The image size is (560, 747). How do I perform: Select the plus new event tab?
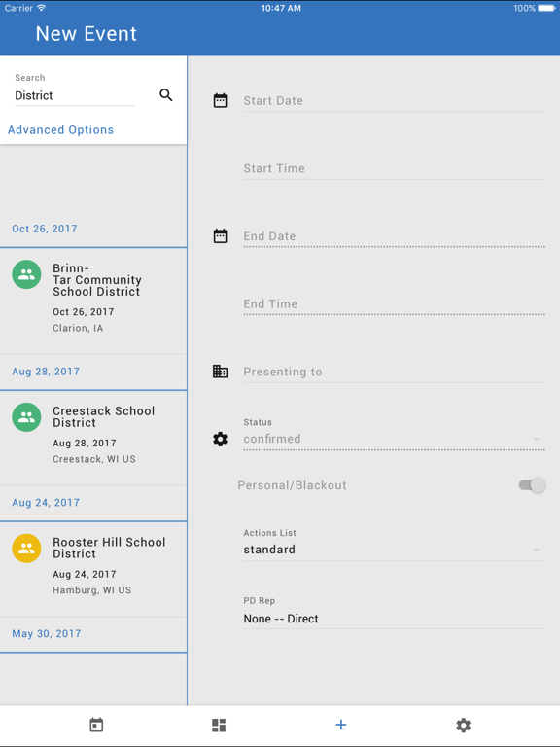pos(341,725)
